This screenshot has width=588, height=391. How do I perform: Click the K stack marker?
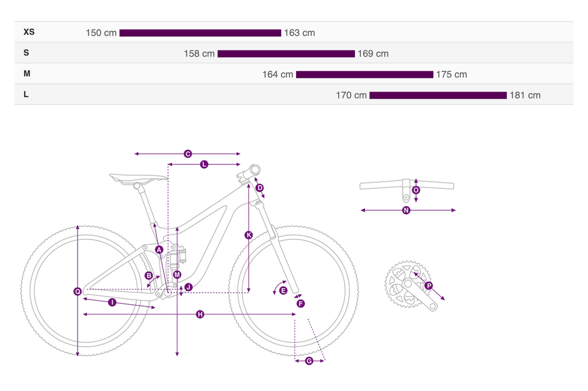pyautogui.click(x=249, y=235)
